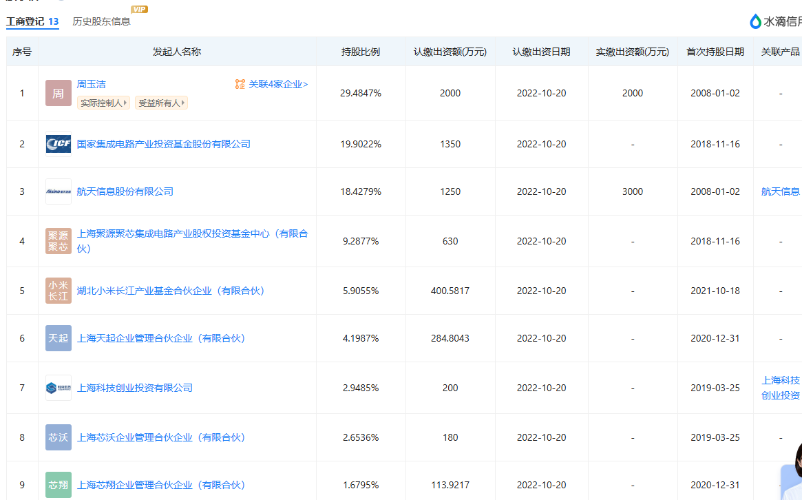Image resolution: width=802 pixels, height=500 pixels.
Task: Select the 284.8043 subscribed amount cell
Action: pos(450,338)
